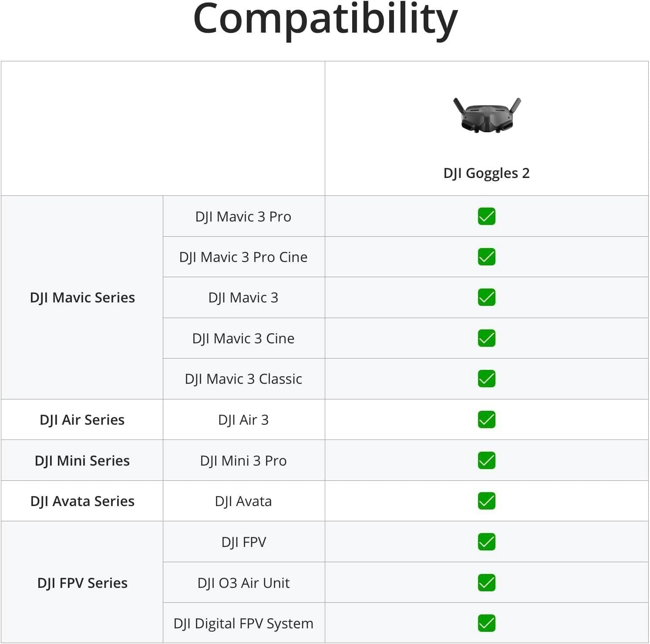This screenshot has width=650, height=644.
Task: Click the DJI Digital FPV System checkmark
Action: pyautogui.click(x=487, y=623)
